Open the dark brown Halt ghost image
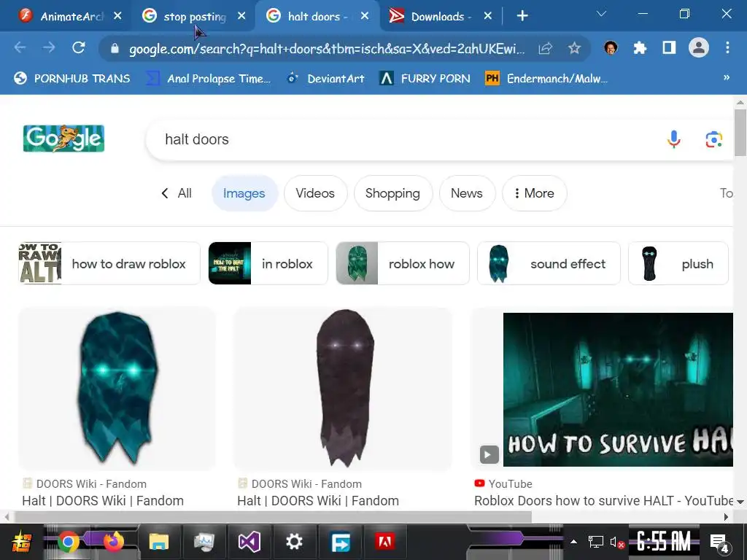The height and width of the screenshot is (560, 747). 343,389
